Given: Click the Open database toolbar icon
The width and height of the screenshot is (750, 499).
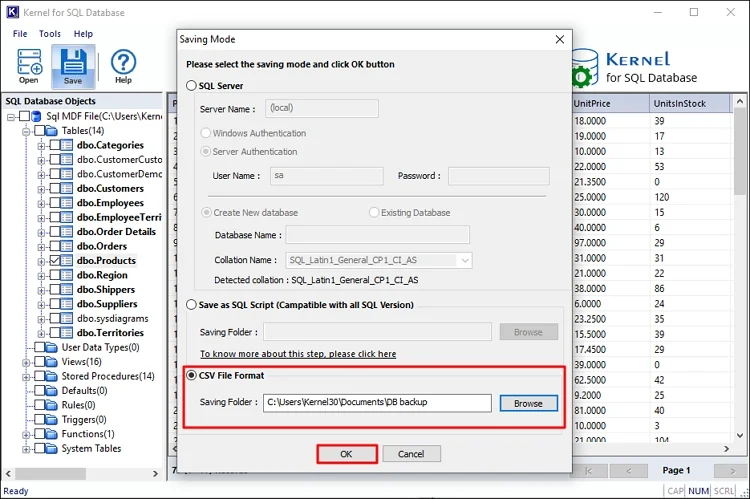Looking at the screenshot, I should tap(29, 66).
